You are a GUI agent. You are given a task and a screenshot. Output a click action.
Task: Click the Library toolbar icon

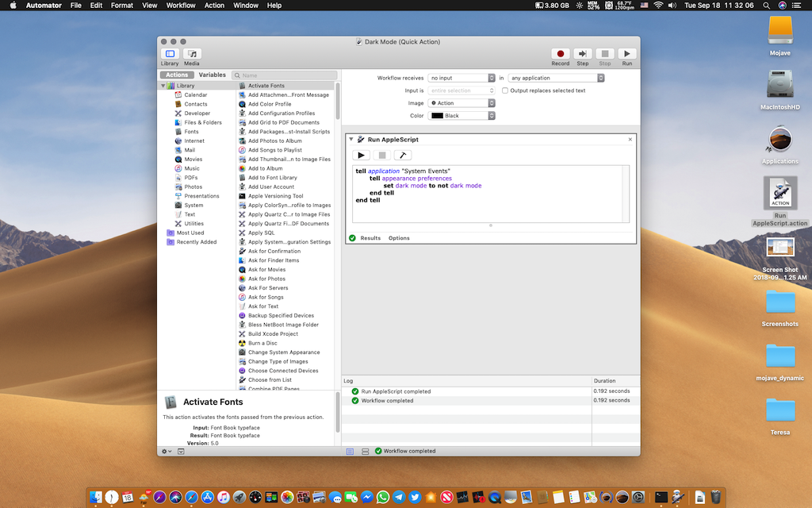170,54
